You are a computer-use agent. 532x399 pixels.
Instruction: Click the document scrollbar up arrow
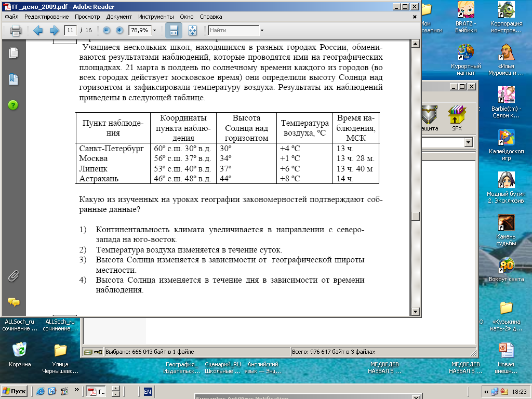click(415, 44)
